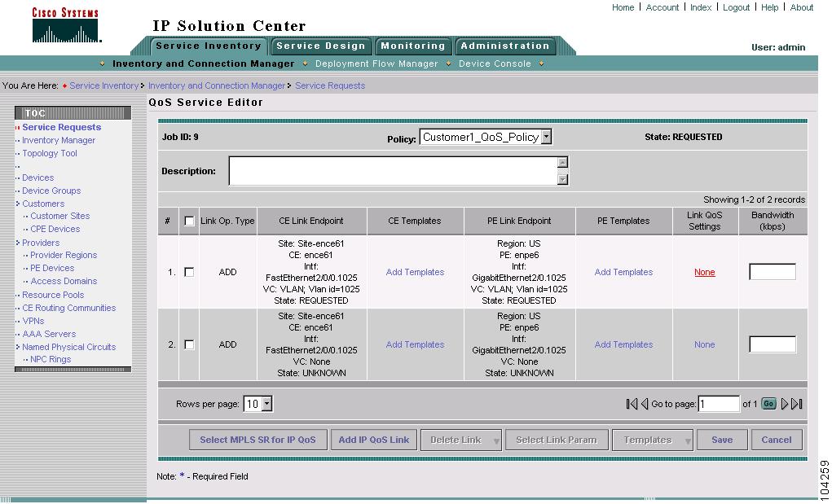Open PE Add Templates link for row 1

click(x=623, y=272)
